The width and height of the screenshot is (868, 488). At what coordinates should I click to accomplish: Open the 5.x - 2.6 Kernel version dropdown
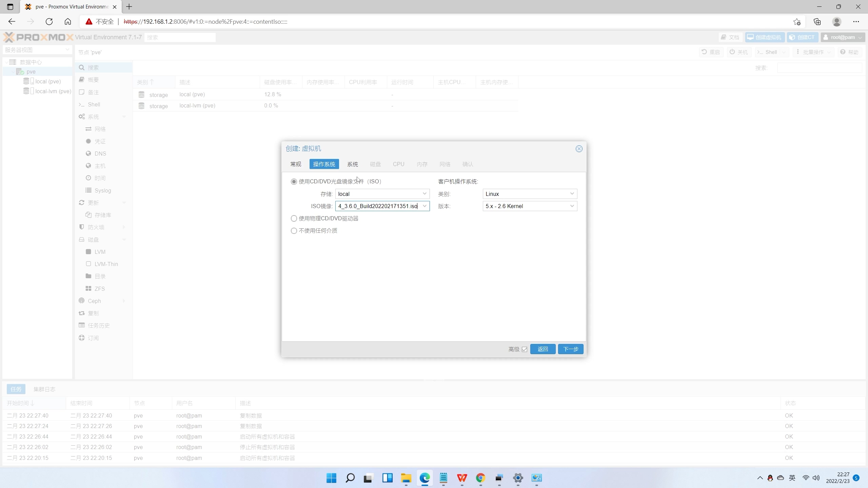[x=572, y=206]
